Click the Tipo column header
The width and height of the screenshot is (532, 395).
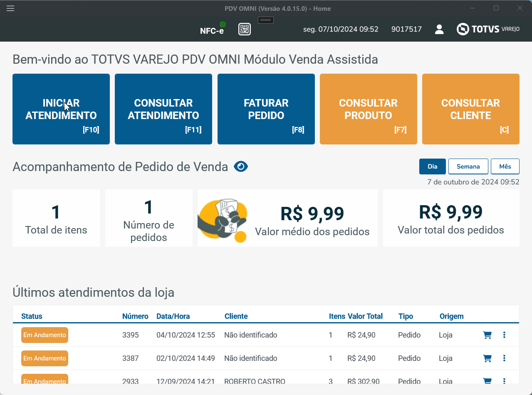point(406,316)
